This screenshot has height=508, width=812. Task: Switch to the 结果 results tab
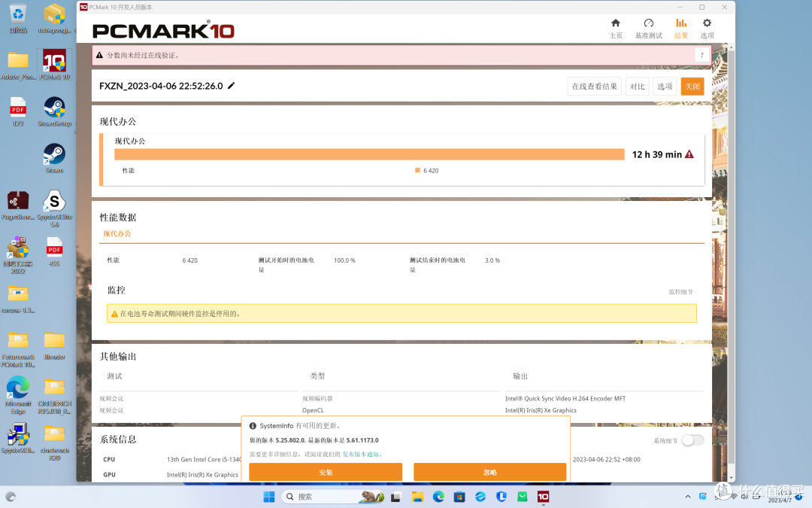pyautogui.click(x=680, y=28)
